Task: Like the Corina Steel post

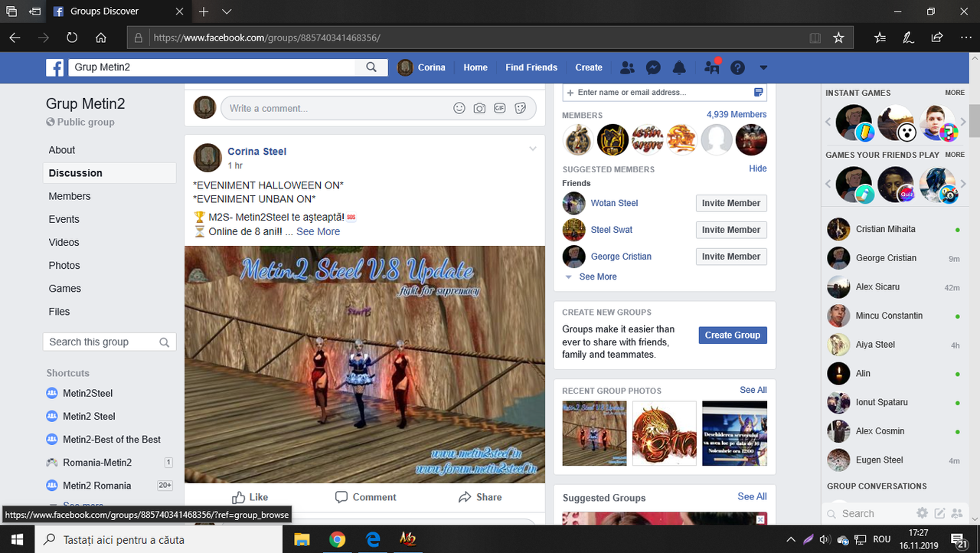Action: pyautogui.click(x=250, y=497)
